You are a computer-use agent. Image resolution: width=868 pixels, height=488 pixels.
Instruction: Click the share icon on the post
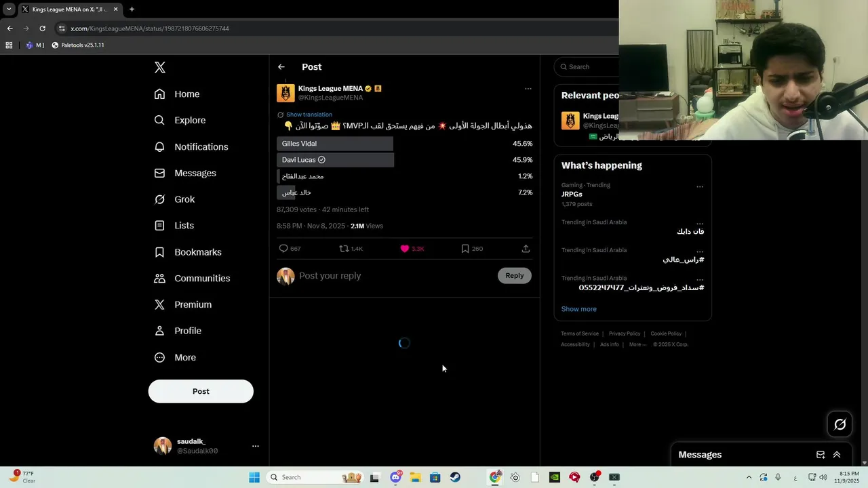(526, 249)
